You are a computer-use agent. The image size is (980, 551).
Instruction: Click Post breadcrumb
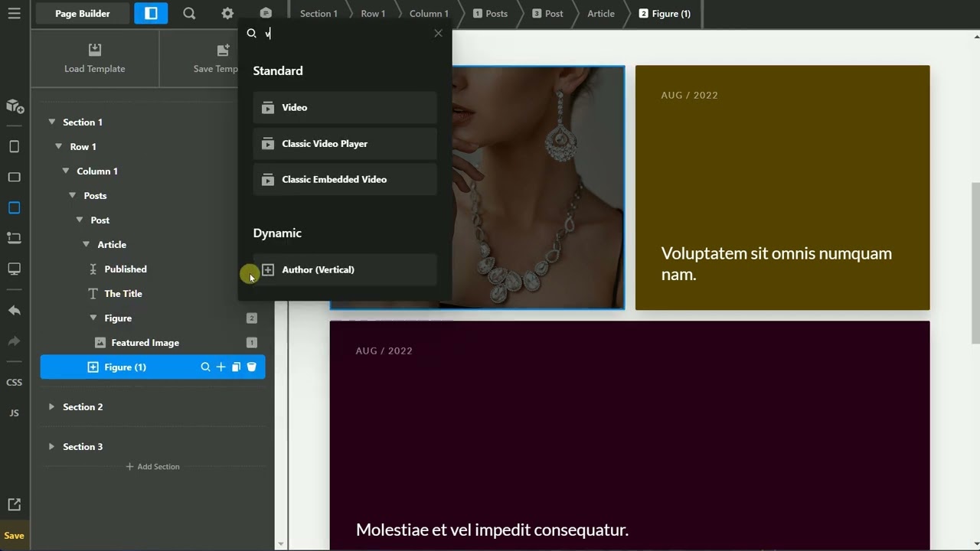pyautogui.click(x=547, y=13)
